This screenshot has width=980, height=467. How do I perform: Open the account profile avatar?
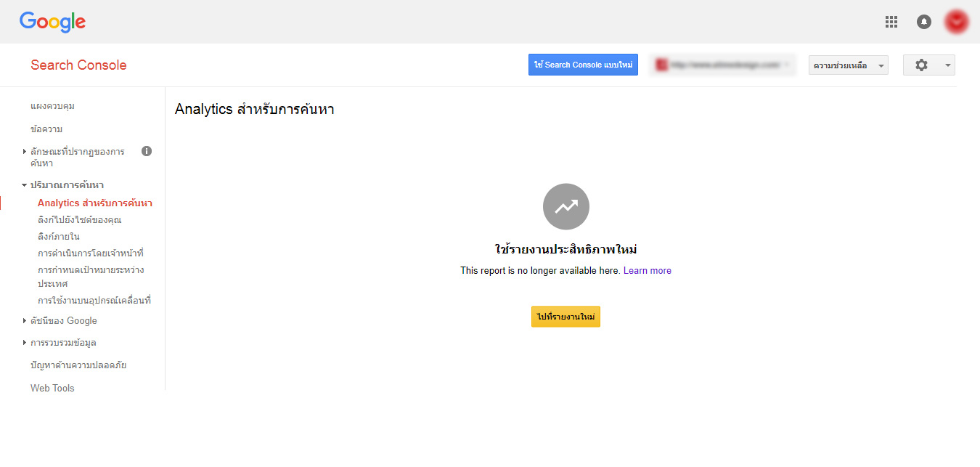pyautogui.click(x=957, y=22)
